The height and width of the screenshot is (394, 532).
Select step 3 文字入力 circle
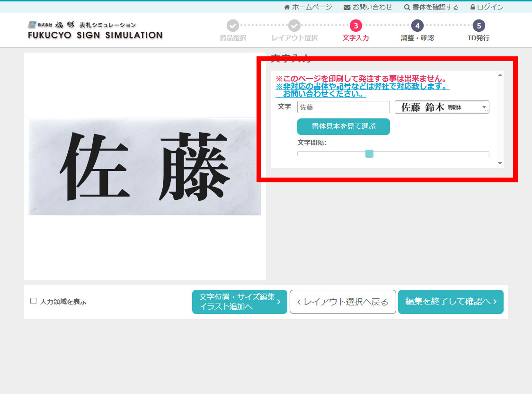click(355, 26)
